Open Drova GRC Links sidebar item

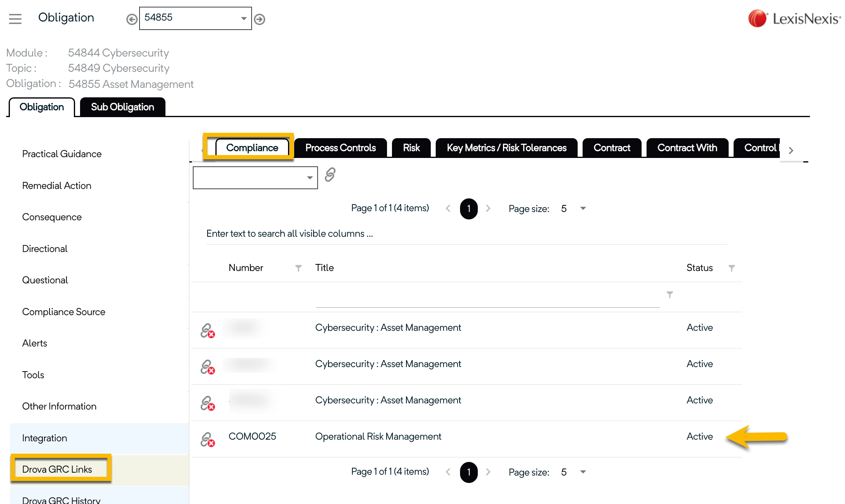[x=57, y=469]
